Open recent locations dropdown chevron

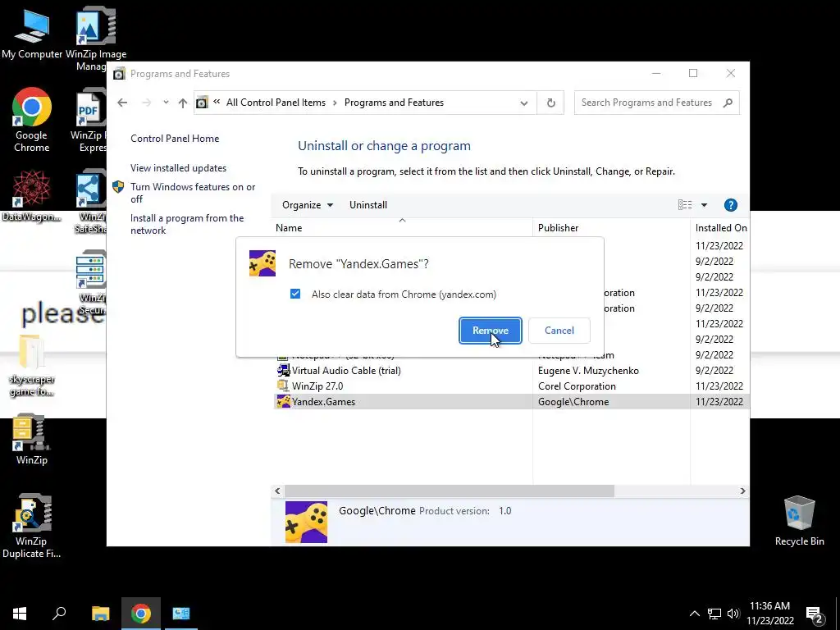[166, 103]
